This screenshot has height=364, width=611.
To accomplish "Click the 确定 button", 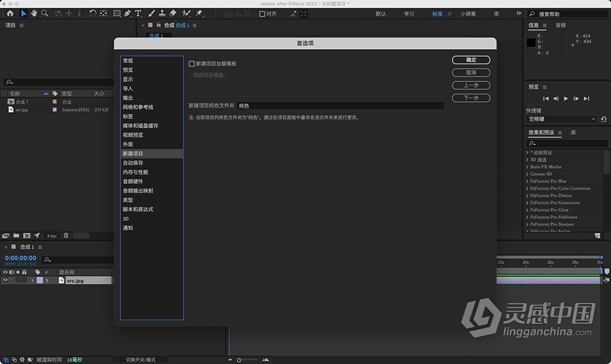I will click(471, 60).
